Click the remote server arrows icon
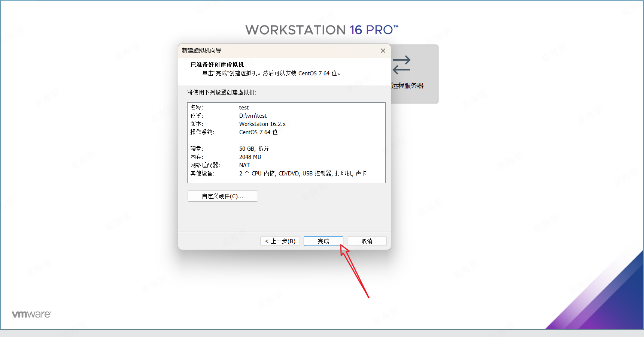 click(x=402, y=65)
